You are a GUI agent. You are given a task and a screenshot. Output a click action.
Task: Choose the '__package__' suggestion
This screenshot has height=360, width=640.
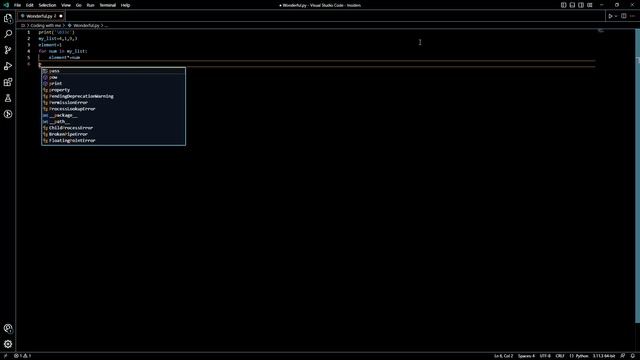(113, 115)
